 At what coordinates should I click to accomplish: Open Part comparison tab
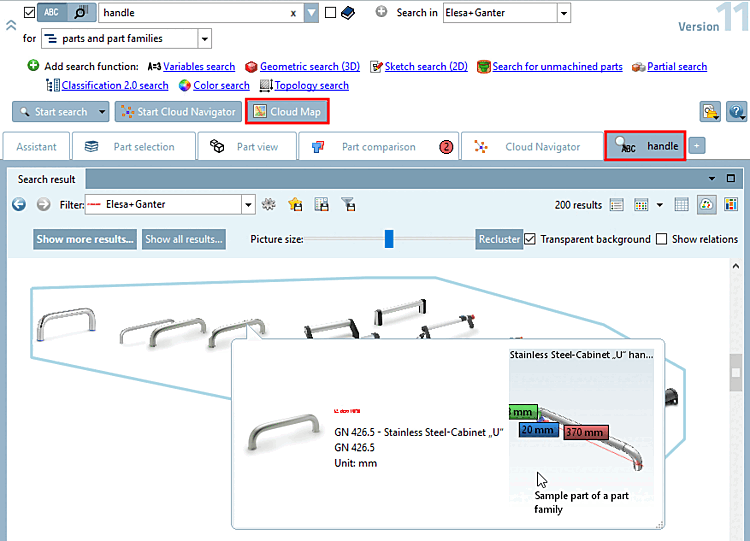378,147
